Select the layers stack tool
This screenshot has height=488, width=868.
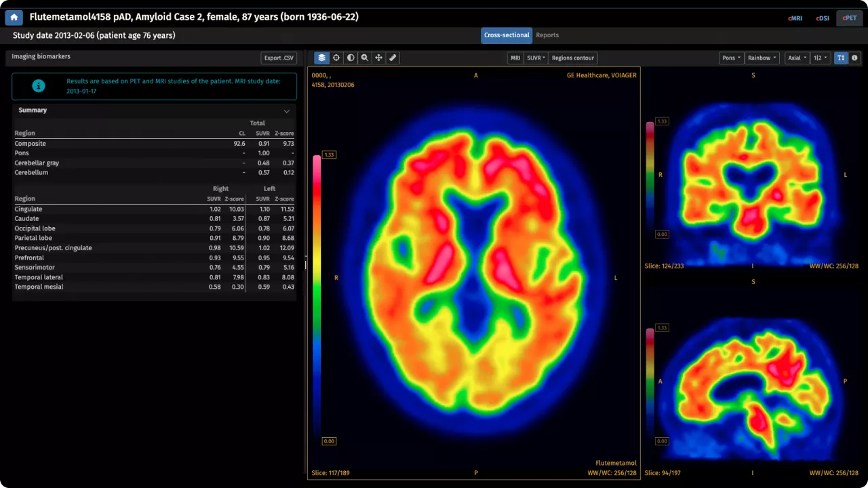click(x=321, y=58)
